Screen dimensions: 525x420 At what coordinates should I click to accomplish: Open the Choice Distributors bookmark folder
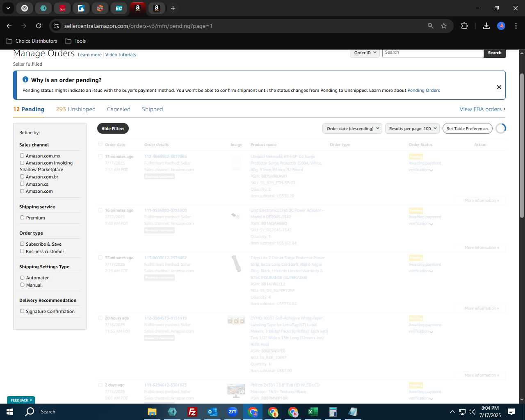[32, 41]
